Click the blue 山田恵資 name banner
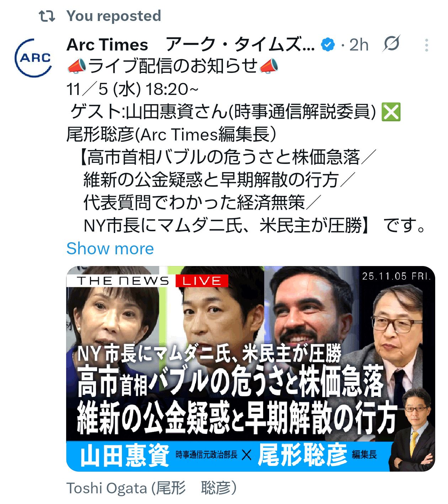The image size is (448, 504). pyautogui.click(x=124, y=456)
